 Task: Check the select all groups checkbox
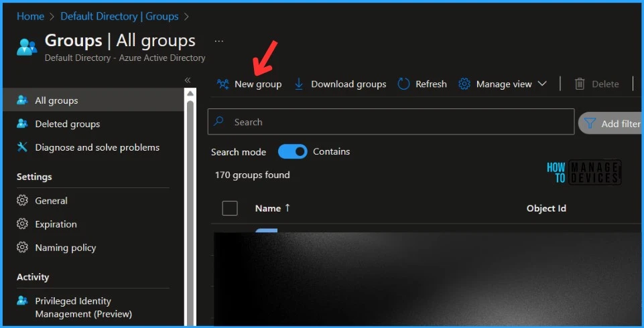pyautogui.click(x=230, y=208)
